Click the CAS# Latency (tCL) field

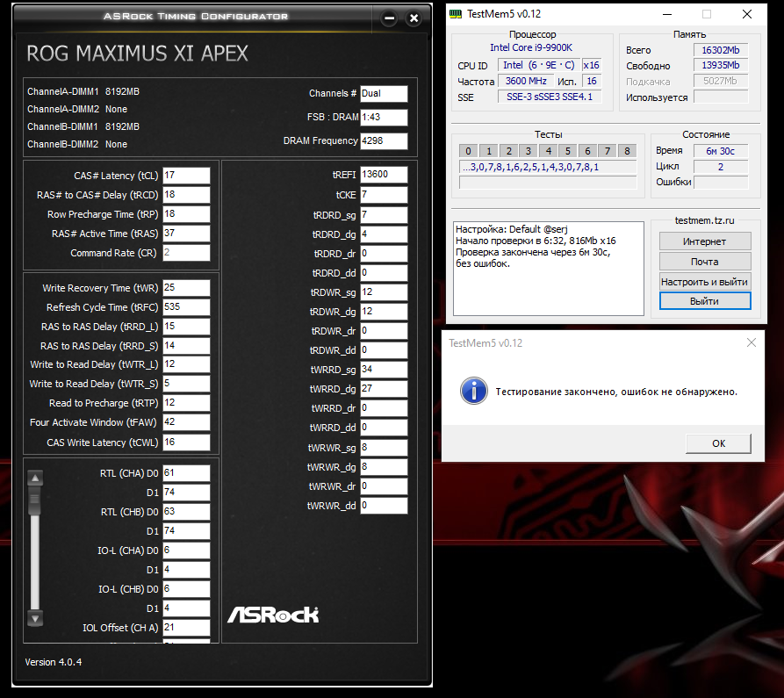point(186,176)
